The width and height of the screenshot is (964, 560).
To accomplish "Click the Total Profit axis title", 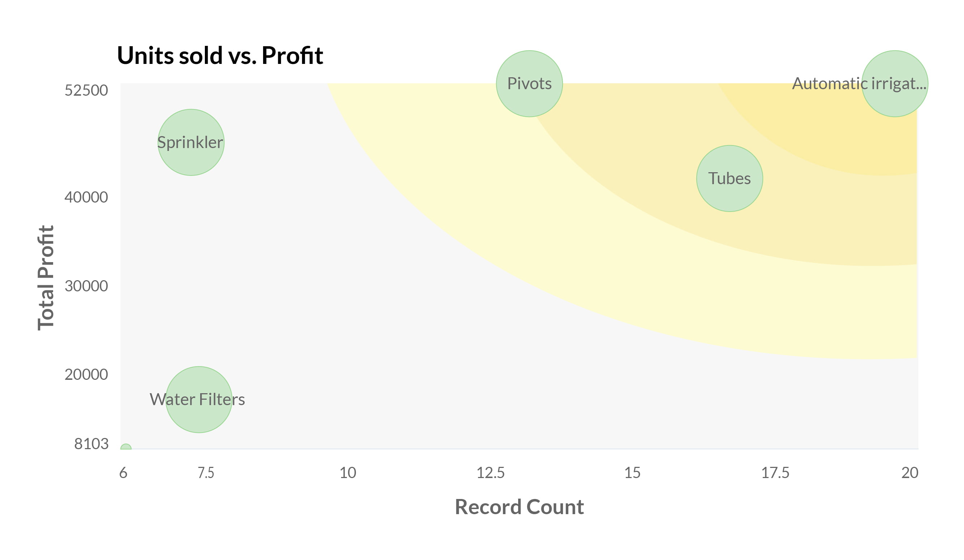I will click(46, 278).
